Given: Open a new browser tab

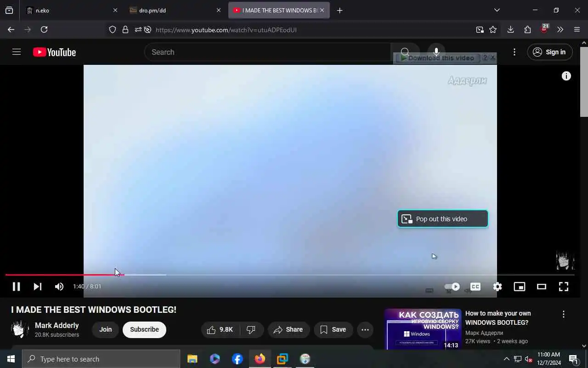Looking at the screenshot, I should click(x=339, y=10).
